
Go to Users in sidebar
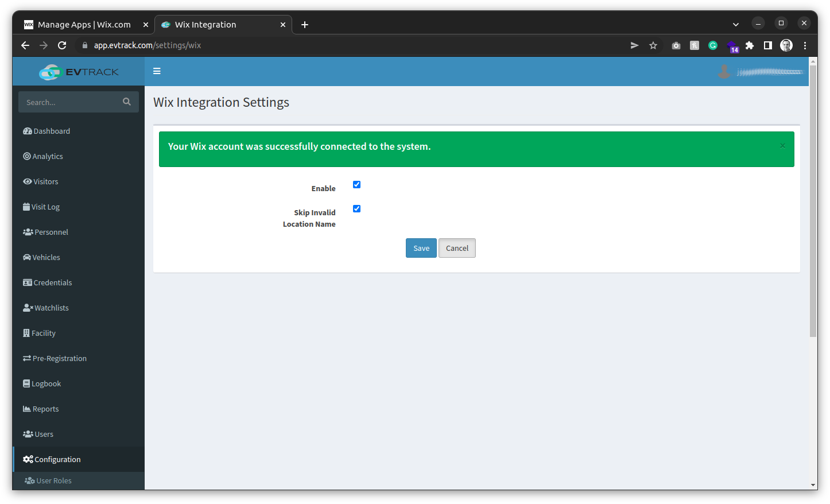(79, 434)
